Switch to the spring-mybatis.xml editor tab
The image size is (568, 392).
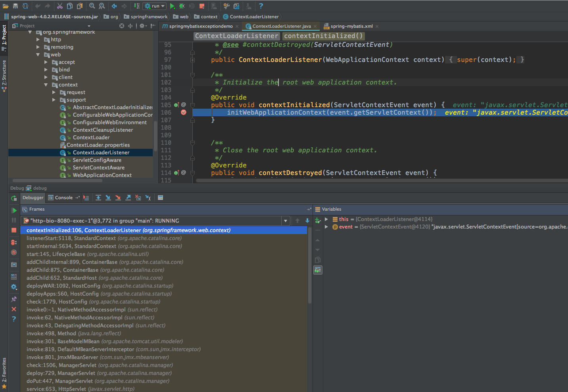point(351,26)
